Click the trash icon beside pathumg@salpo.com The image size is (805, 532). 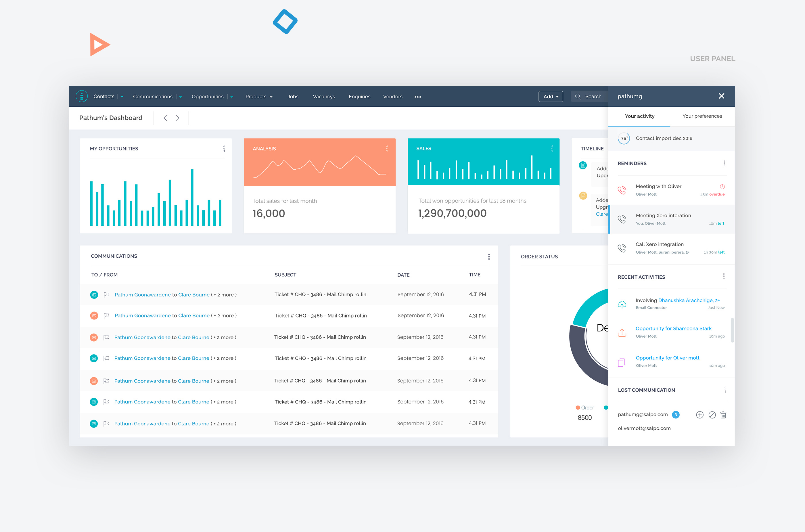pos(723,415)
